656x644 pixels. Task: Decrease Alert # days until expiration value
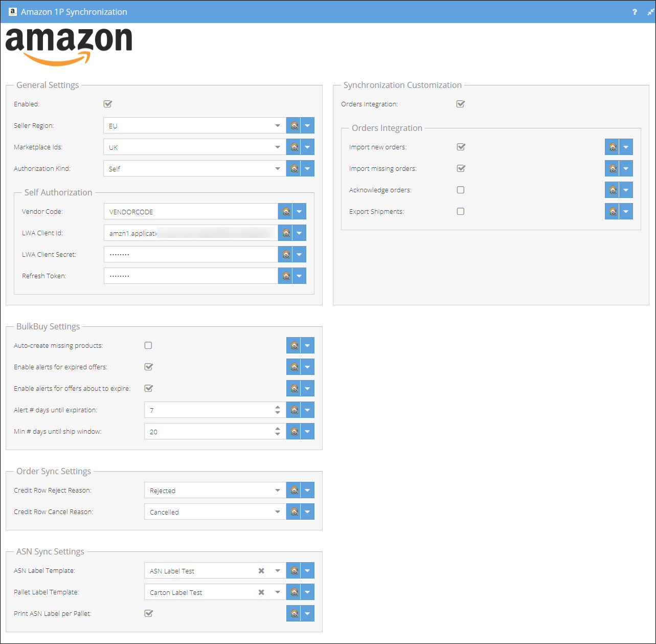coord(278,413)
